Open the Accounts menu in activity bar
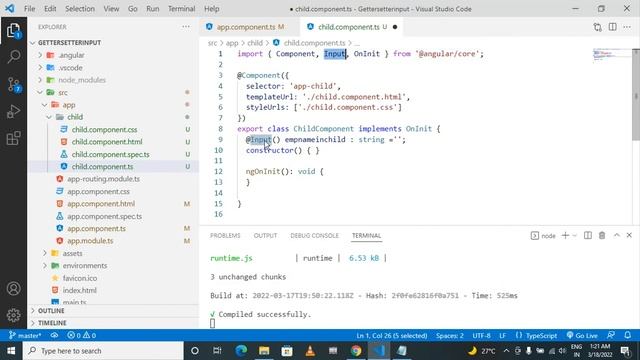640x360 pixels. click(x=13, y=289)
